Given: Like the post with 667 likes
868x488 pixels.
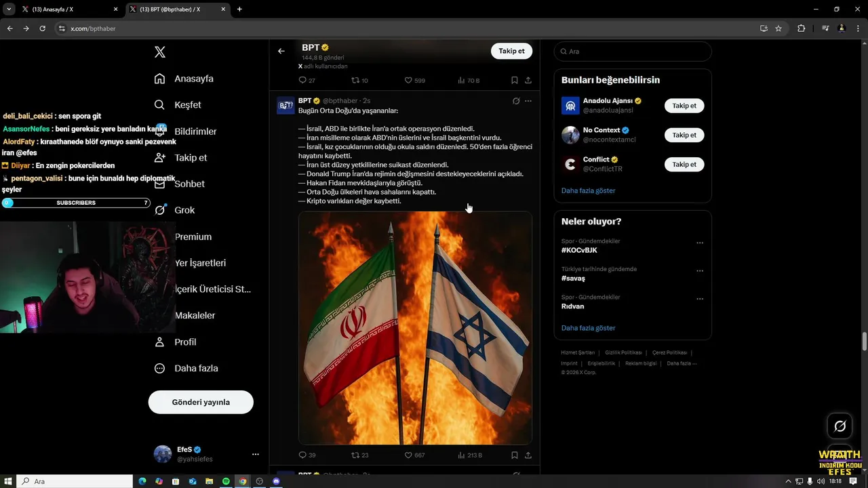Looking at the screenshot, I should pos(408,455).
